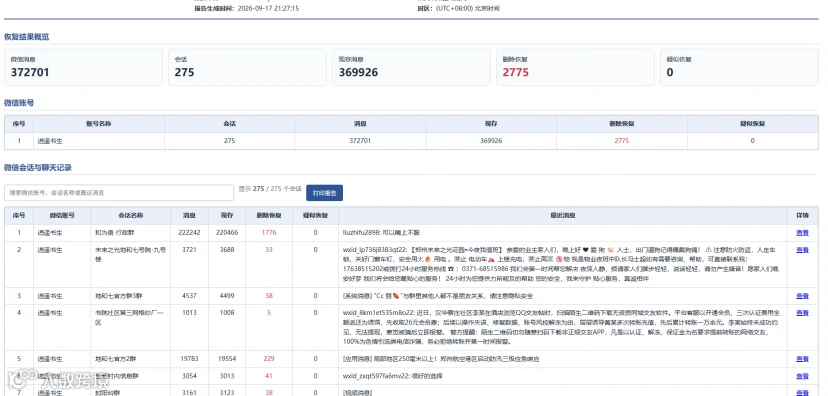Click the recent message from wxid_8km1et535m8o22
The height and width of the screenshot is (396, 828).
pyautogui.click(x=562, y=327)
